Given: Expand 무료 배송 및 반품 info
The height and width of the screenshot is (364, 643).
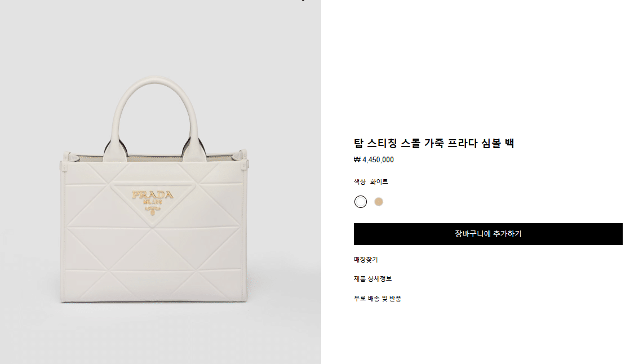Looking at the screenshot, I should [377, 299].
